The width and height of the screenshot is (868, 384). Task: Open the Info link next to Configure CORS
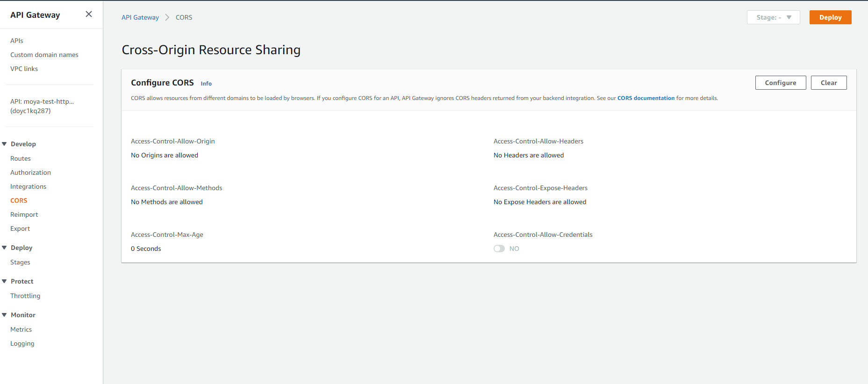(x=206, y=84)
